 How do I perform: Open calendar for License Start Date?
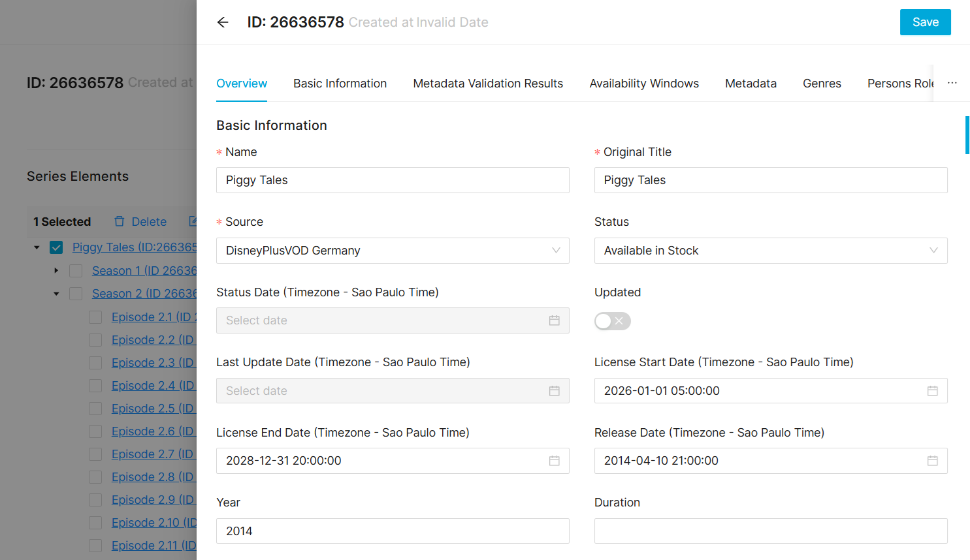[x=932, y=391]
